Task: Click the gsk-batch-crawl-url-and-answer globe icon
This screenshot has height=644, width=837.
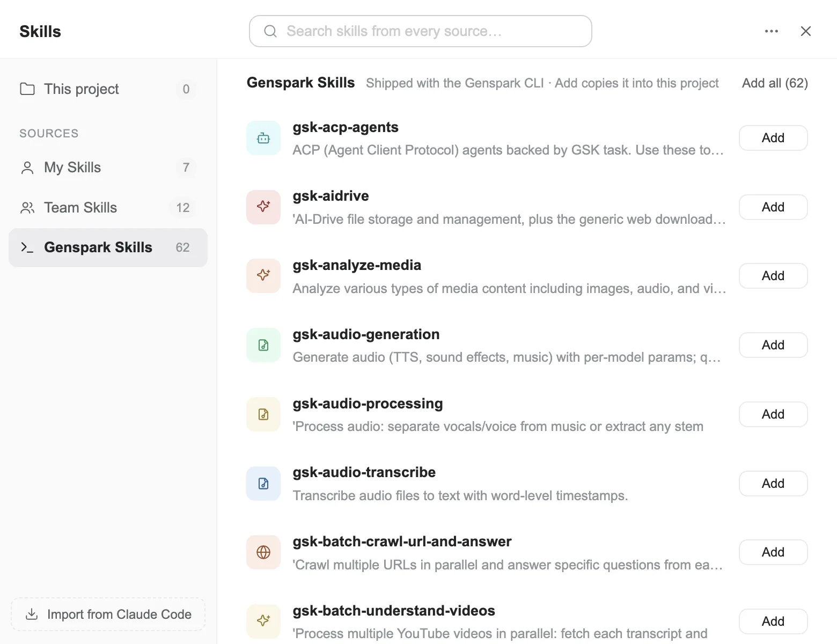Action: (263, 552)
